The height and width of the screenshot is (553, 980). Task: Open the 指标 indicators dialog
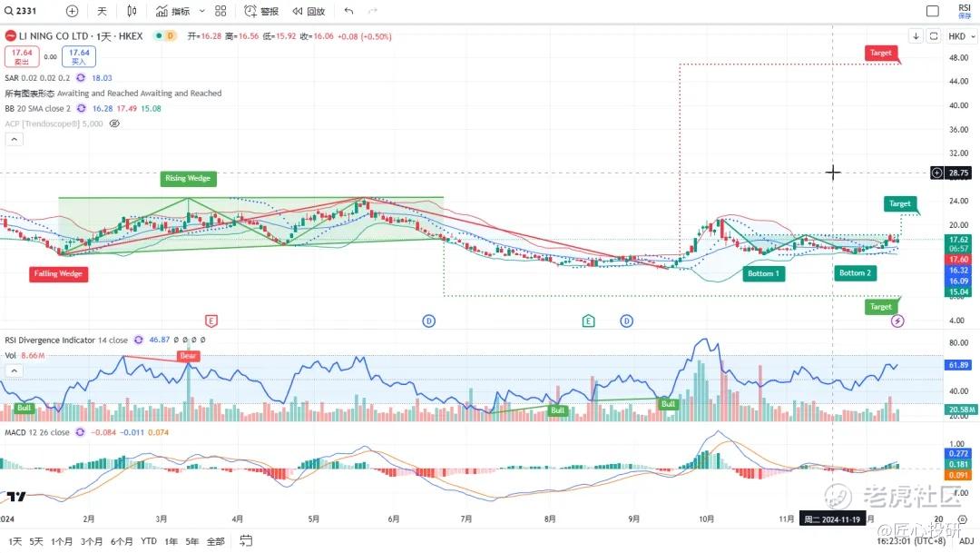point(172,11)
